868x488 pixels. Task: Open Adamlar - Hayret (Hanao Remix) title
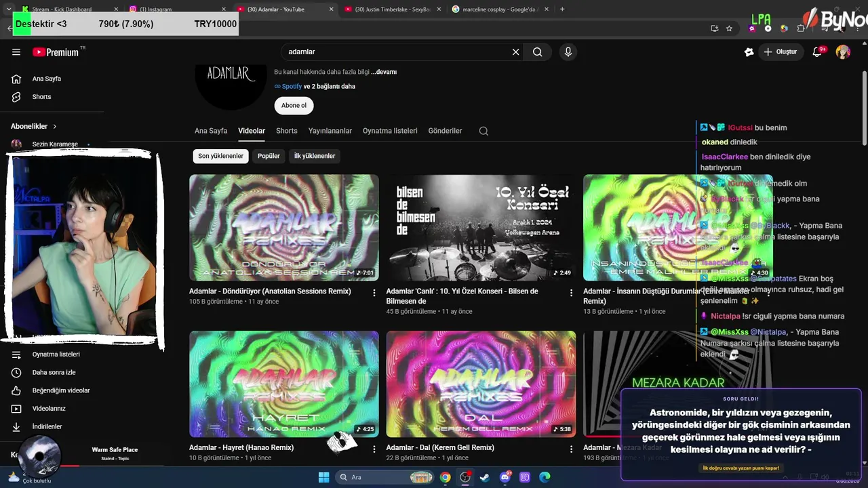pyautogui.click(x=241, y=448)
